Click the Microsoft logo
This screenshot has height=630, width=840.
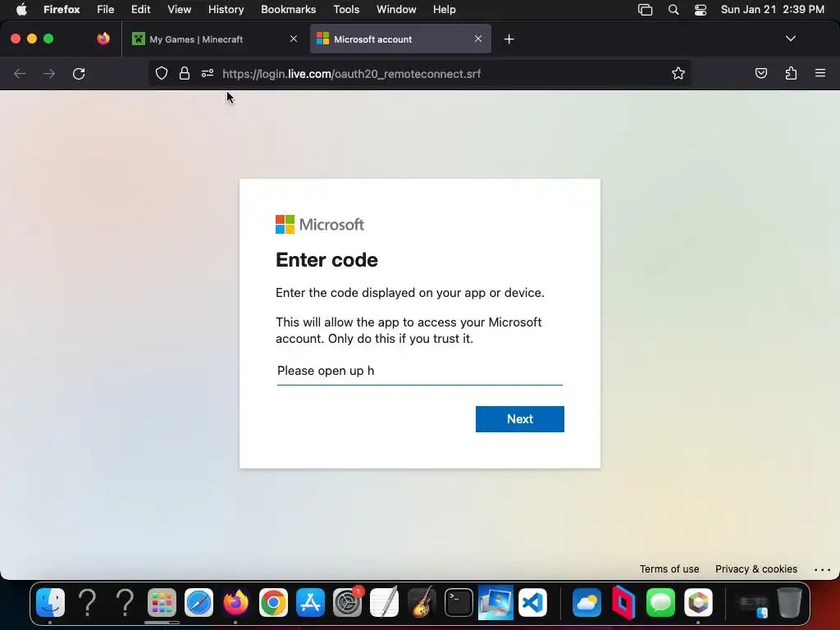click(x=320, y=225)
